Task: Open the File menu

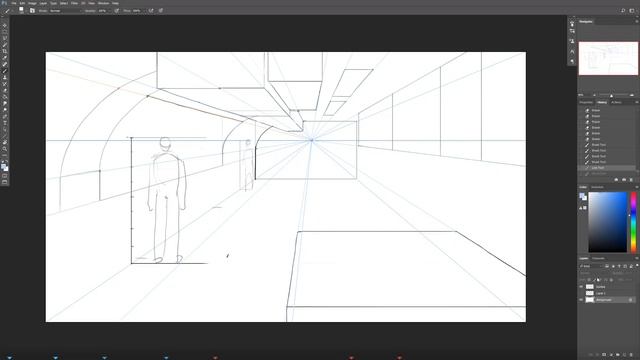Action: tap(13, 3)
